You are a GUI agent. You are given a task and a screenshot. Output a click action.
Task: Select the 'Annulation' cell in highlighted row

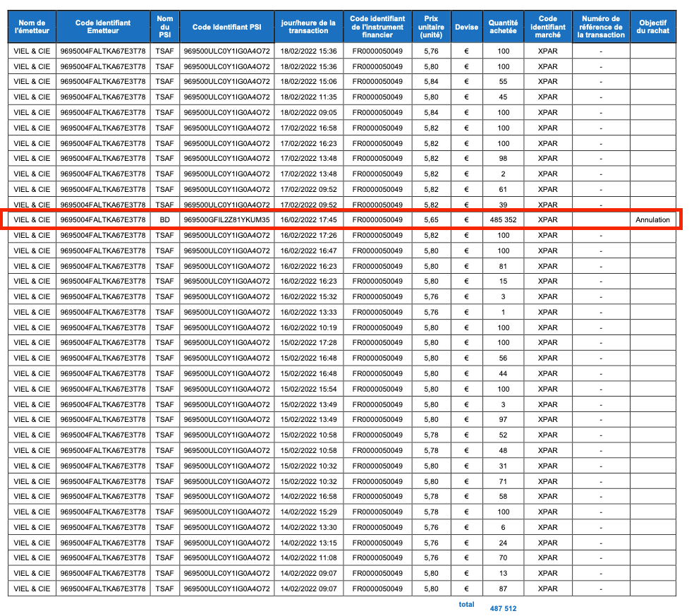652,220
